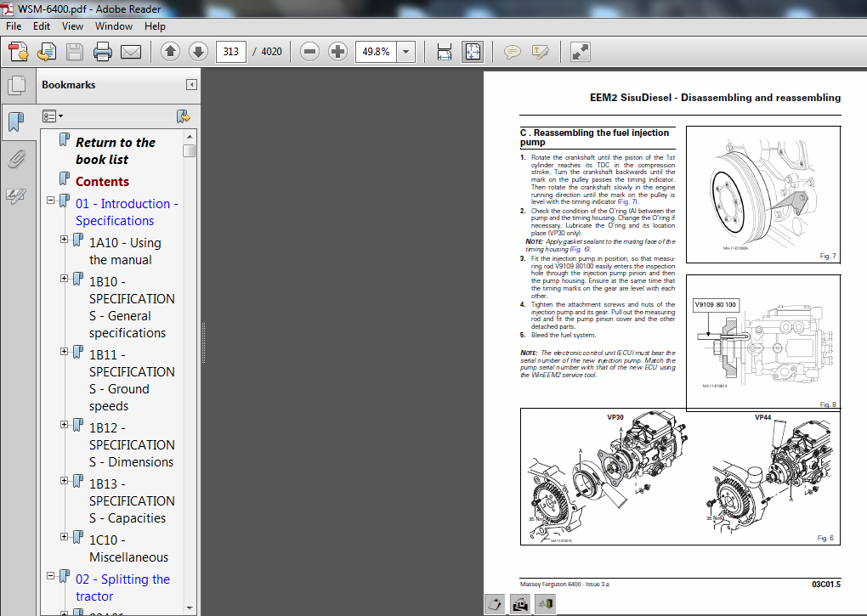Select the Highlight Text tool
Screen dimensions: 867x616
coord(541,52)
